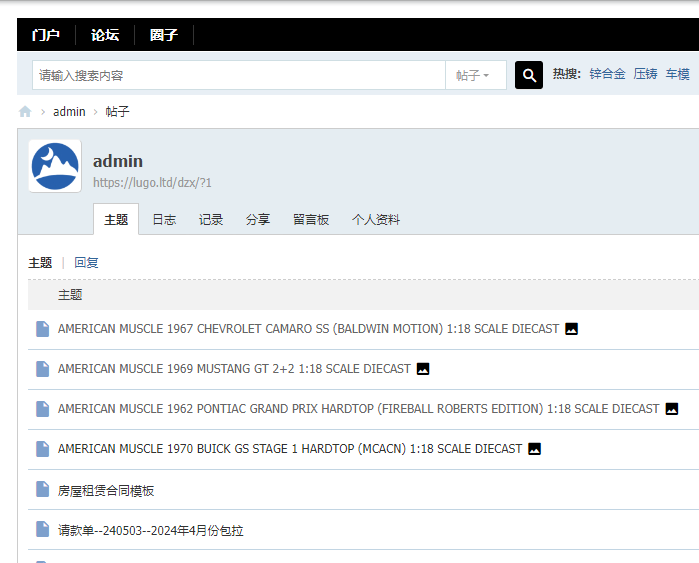699x563 pixels.
Task: Click the home icon in breadcrumb
Action: coord(25,112)
